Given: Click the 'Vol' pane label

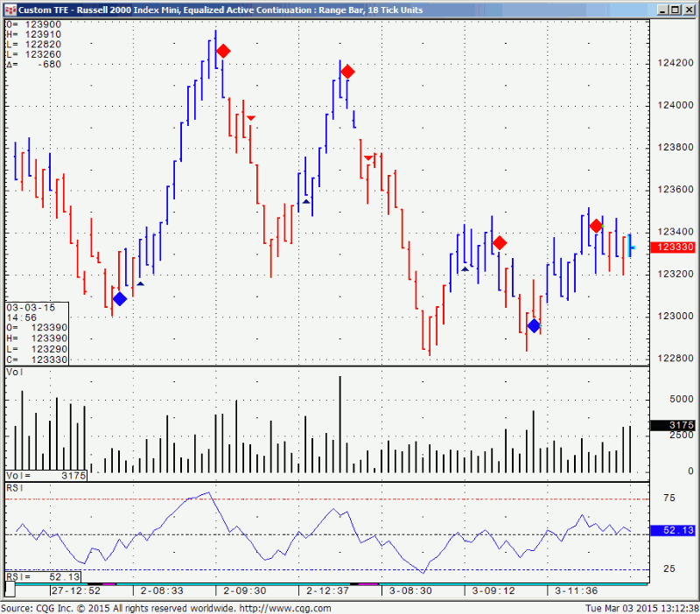Looking at the screenshot, I should tap(15, 372).
